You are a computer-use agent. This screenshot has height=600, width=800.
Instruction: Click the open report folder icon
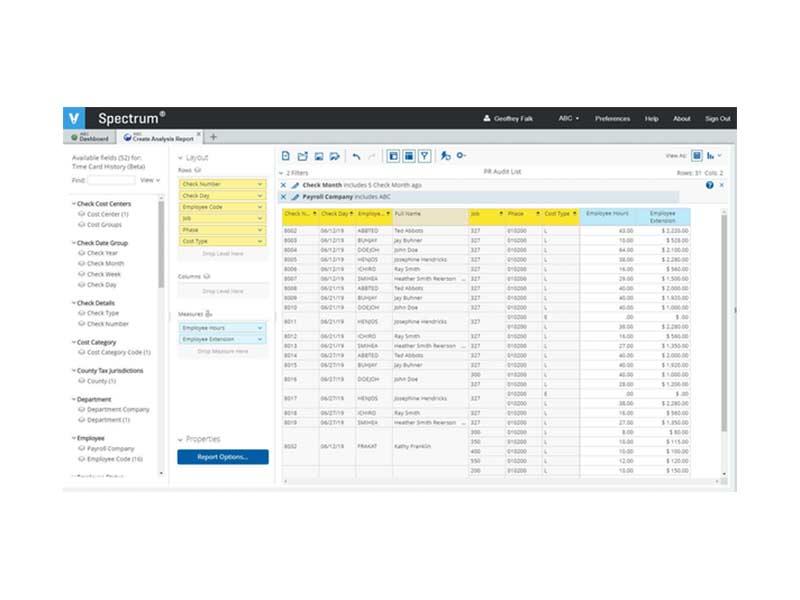click(x=303, y=156)
